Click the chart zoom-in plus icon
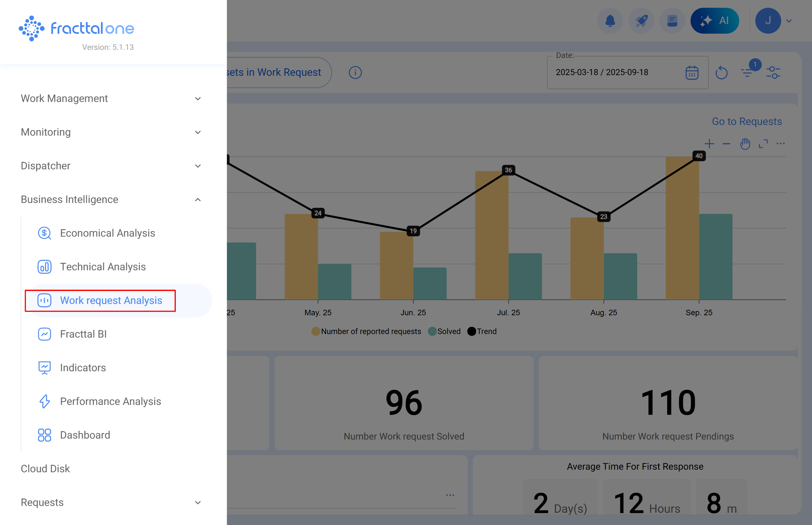812x525 pixels. (x=709, y=144)
